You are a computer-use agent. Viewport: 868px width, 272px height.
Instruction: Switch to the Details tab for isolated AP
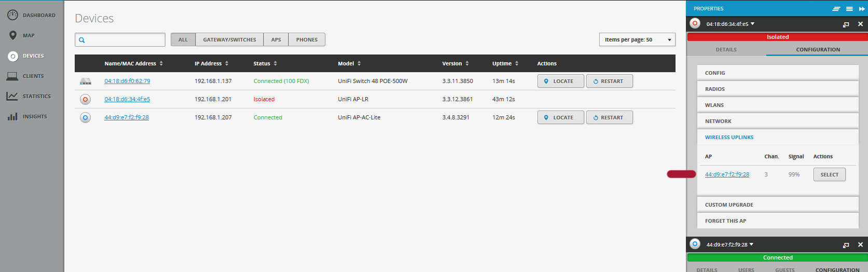pyautogui.click(x=726, y=50)
